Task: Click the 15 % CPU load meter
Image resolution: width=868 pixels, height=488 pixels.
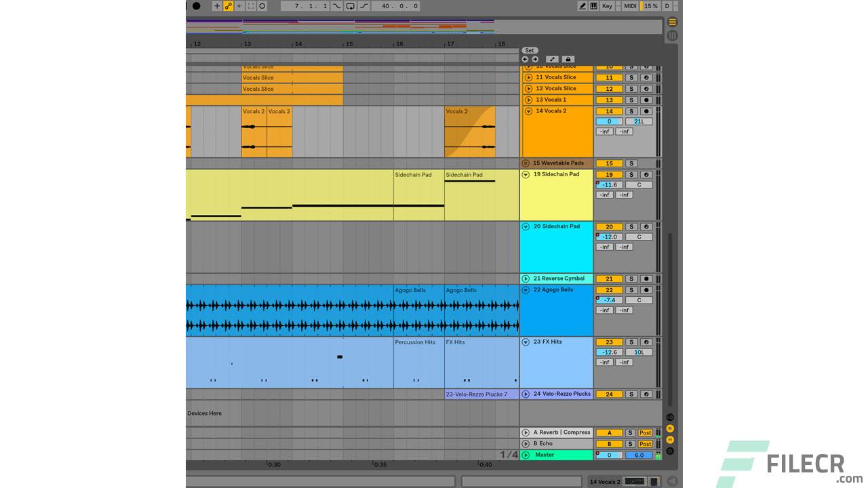Action: click(x=650, y=6)
